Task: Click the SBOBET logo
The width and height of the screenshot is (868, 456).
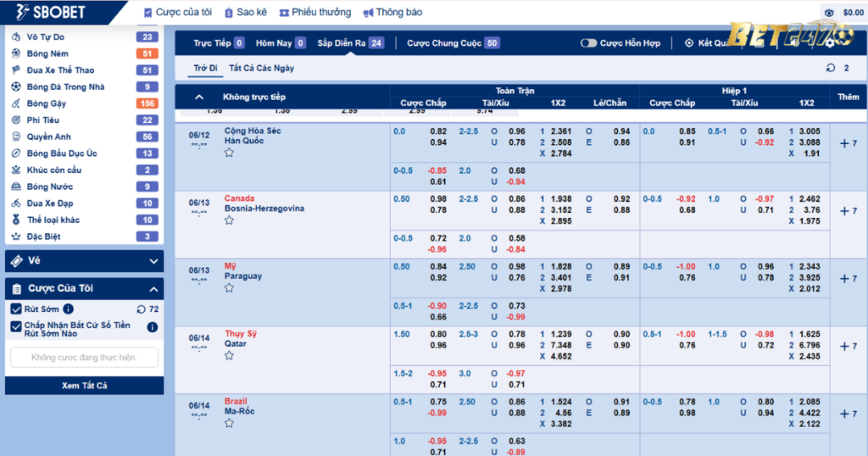Action: 50,12
